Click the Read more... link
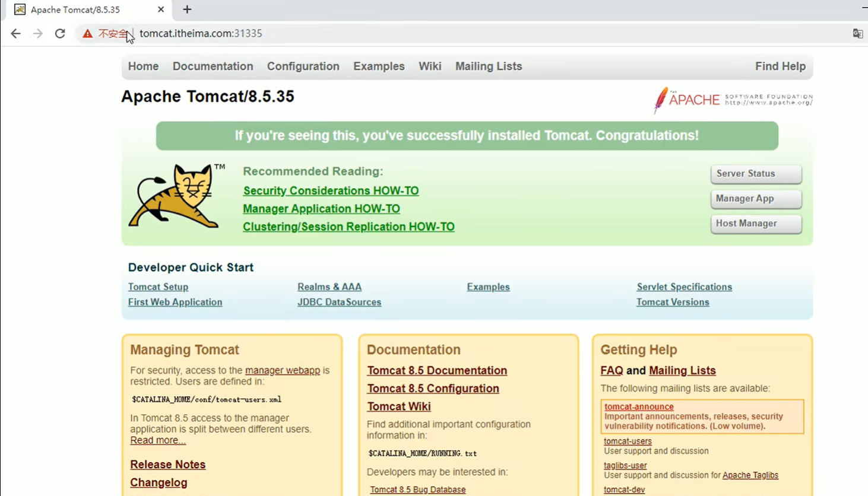This screenshot has width=868, height=496. [158, 440]
